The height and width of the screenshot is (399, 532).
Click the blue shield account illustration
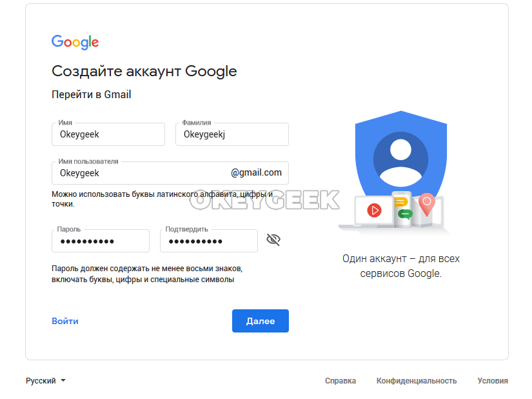(400, 154)
